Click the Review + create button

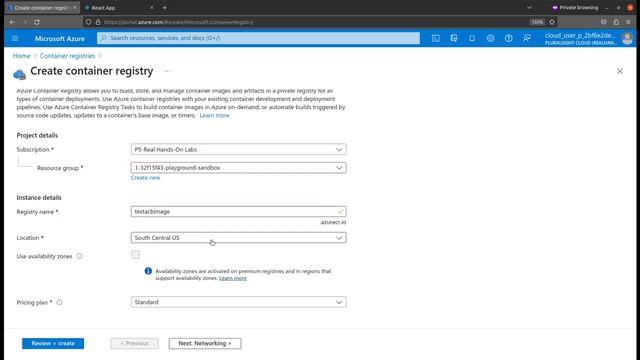click(x=53, y=343)
